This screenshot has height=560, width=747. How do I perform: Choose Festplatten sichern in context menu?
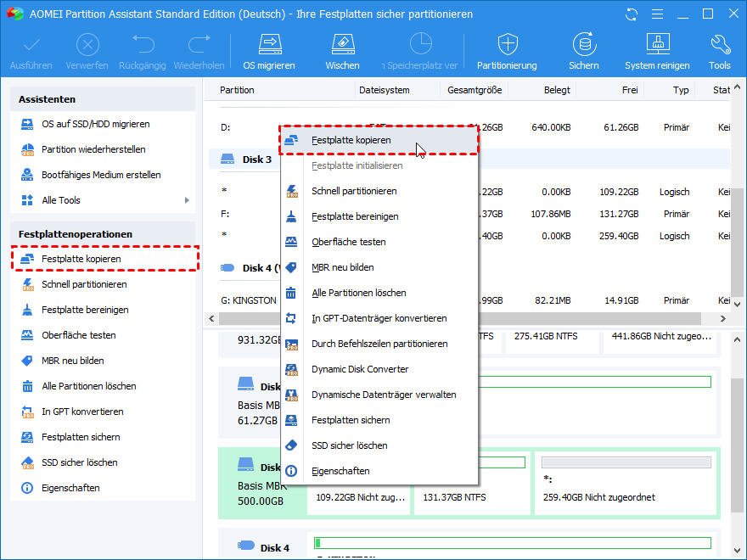[379, 420]
